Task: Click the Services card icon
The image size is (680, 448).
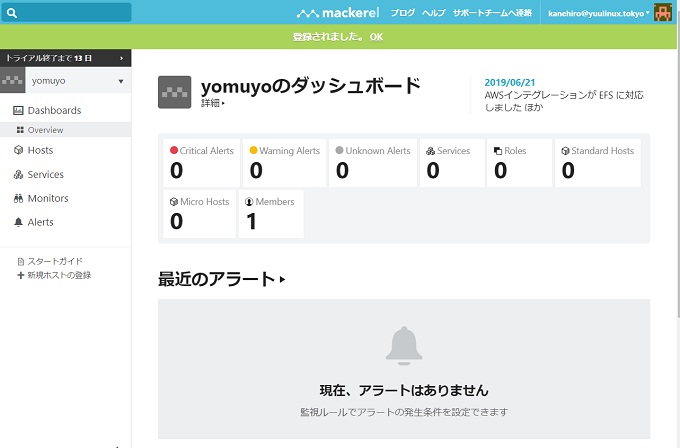Action: [430, 151]
